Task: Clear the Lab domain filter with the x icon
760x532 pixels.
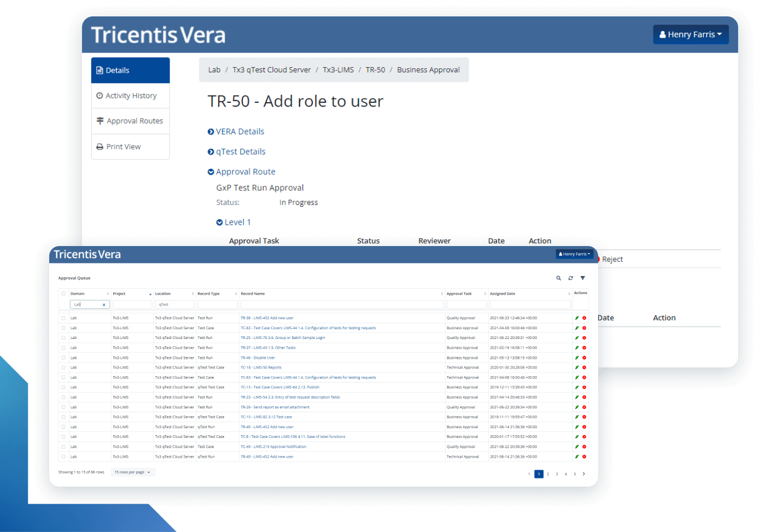Action: point(104,304)
